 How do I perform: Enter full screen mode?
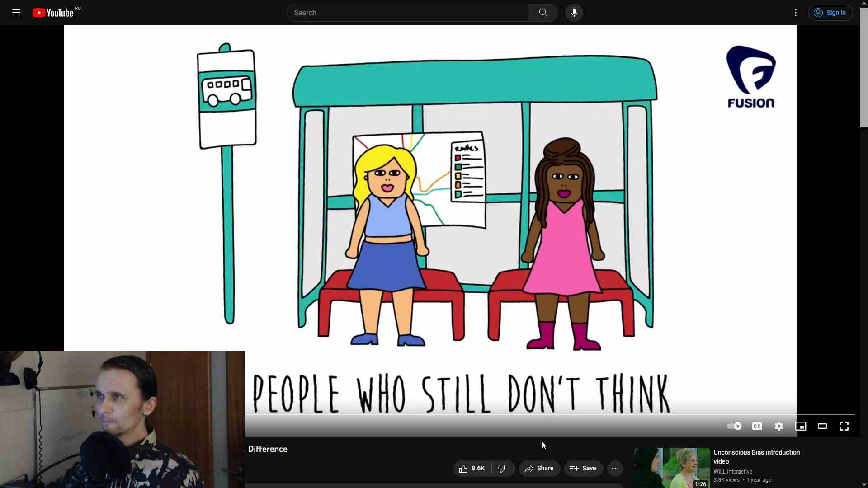pyautogui.click(x=844, y=426)
